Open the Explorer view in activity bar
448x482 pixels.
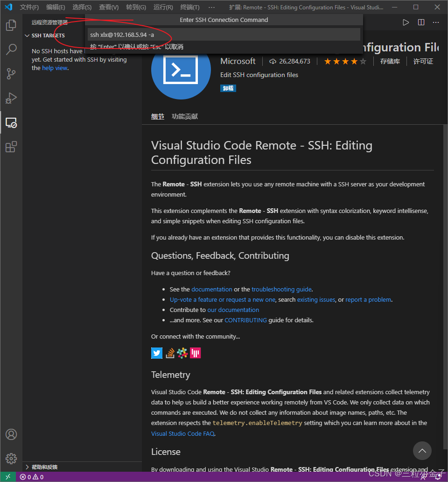[x=11, y=25]
